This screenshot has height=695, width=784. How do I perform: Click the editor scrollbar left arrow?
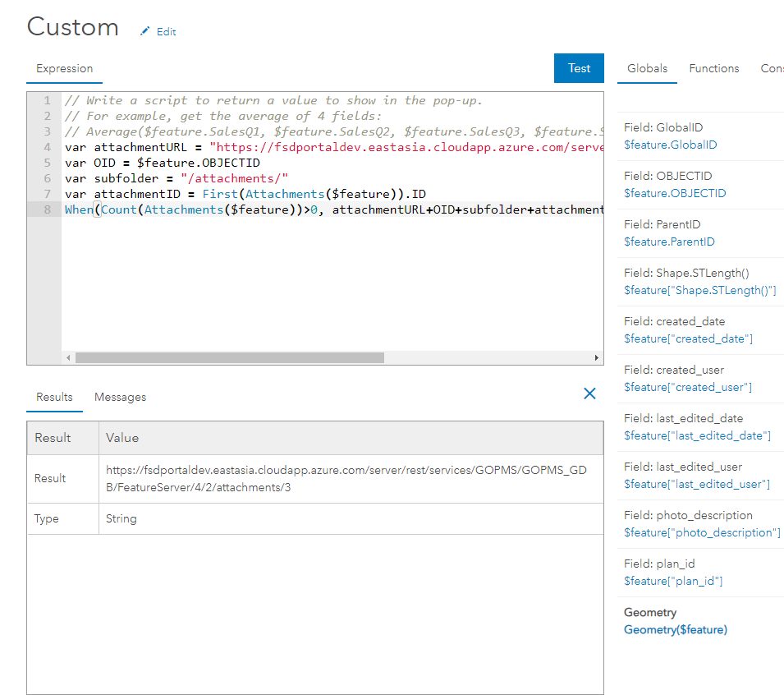tap(68, 357)
